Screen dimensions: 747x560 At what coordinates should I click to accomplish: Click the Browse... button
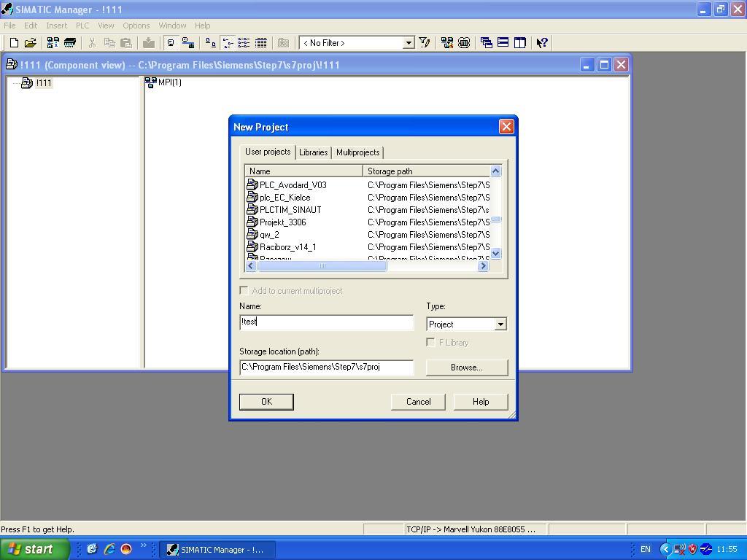point(467,367)
